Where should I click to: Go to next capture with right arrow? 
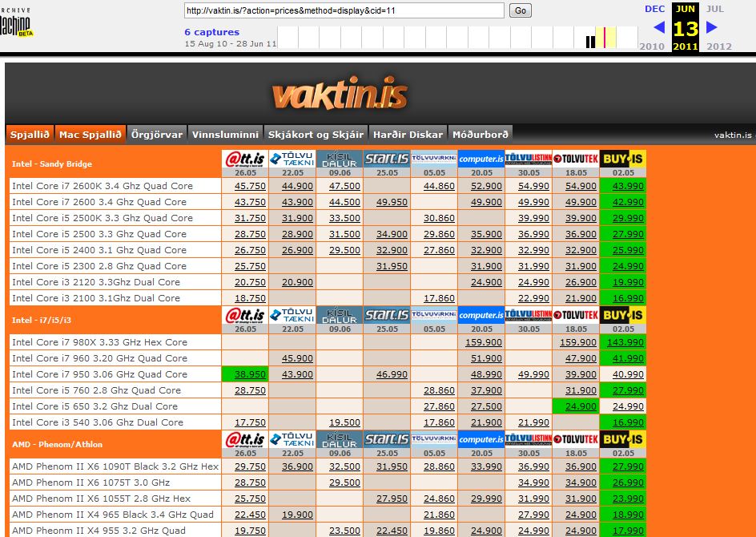coord(711,27)
